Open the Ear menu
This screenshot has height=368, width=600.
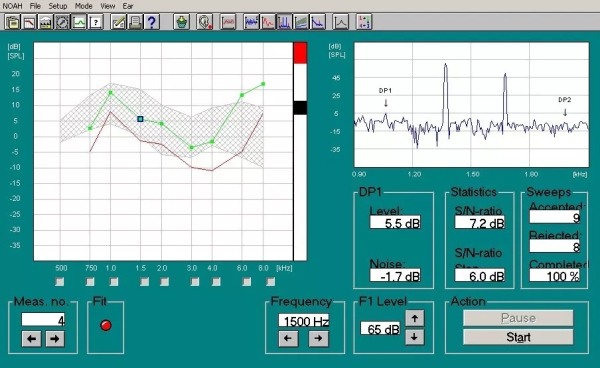128,6
